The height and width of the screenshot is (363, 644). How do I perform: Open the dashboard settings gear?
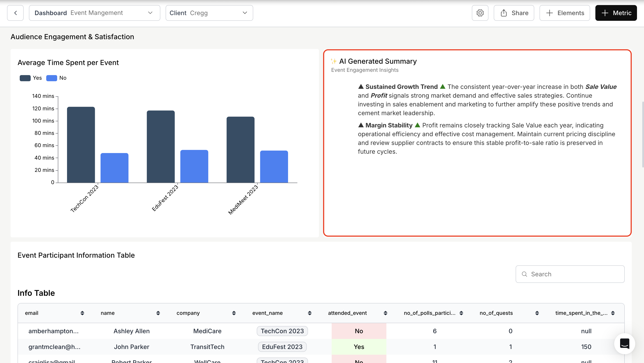pos(480,13)
